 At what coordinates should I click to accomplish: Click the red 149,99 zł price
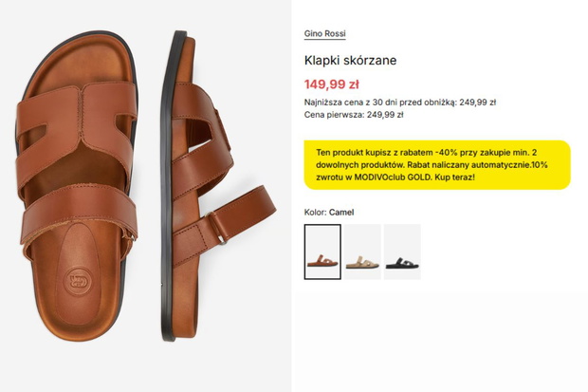pos(332,84)
